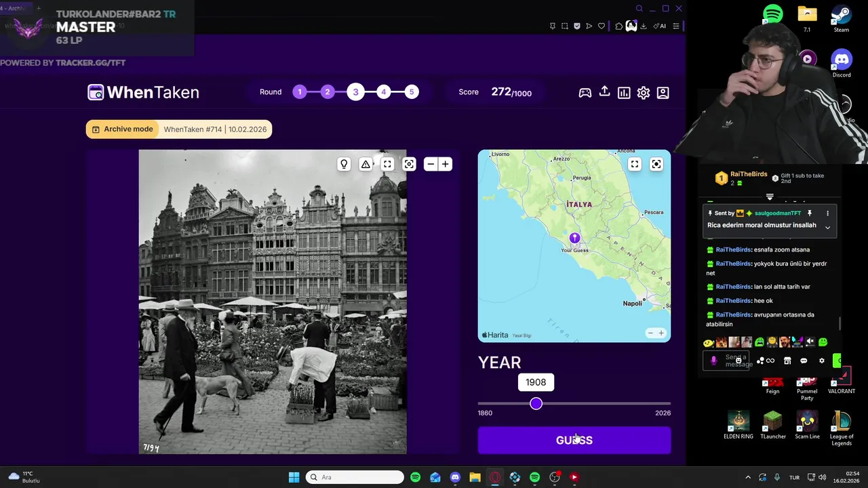
Task: Recenter the photo view with the target icon
Action: pos(409,164)
